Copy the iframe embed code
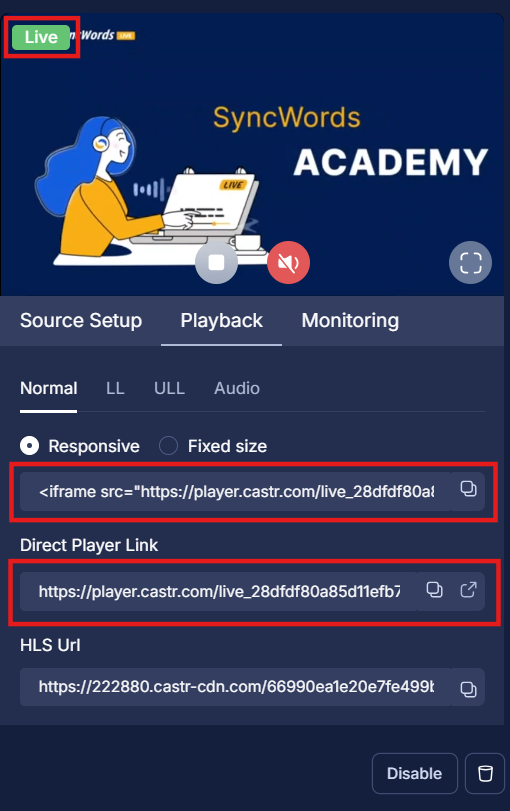 [x=468, y=489]
